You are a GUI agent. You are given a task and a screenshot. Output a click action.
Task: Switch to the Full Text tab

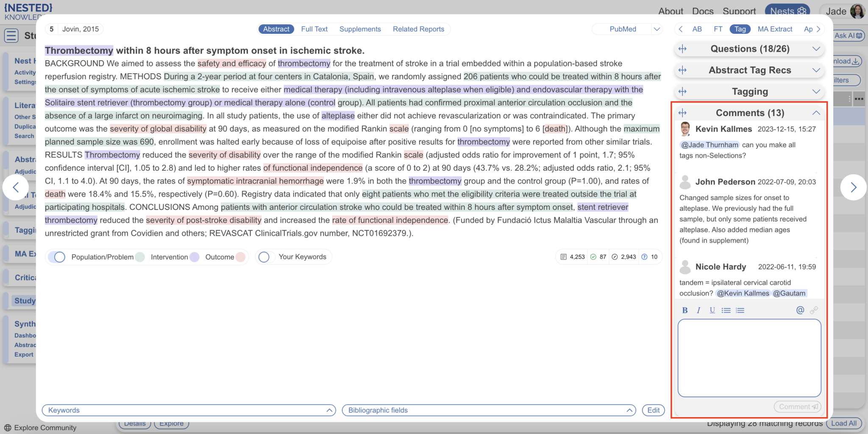(x=314, y=29)
